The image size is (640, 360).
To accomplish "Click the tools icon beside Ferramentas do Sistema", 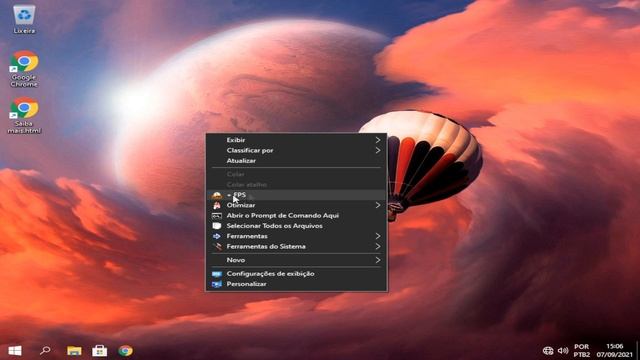I will [218, 247].
